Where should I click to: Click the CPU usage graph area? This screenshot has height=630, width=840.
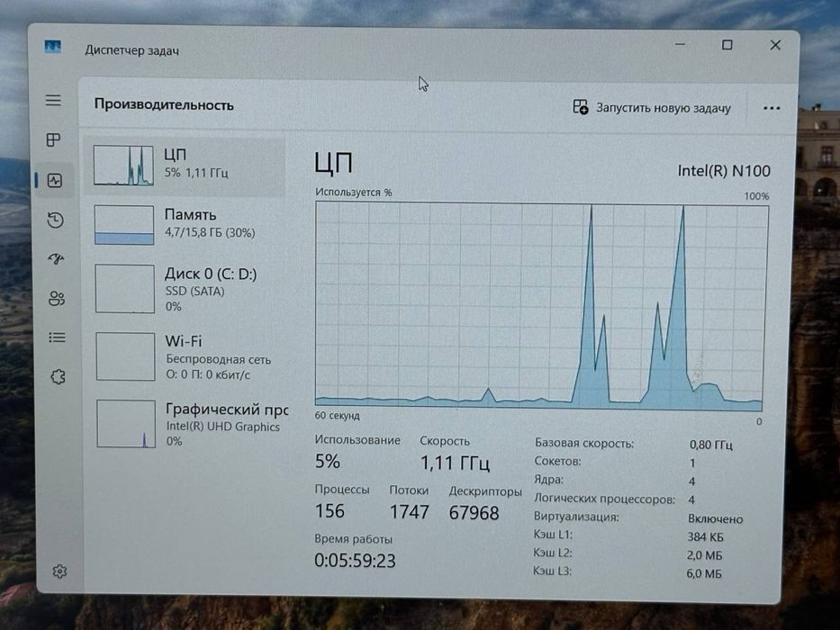coord(542,306)
